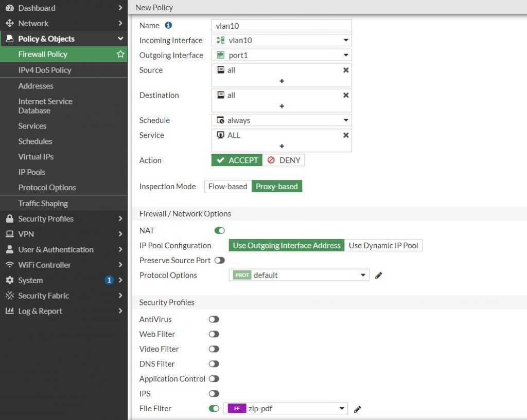Open the Outgoing Interface dropdown
The width and height of the screenshot is (527, 420).
click(x=347, y=55)
